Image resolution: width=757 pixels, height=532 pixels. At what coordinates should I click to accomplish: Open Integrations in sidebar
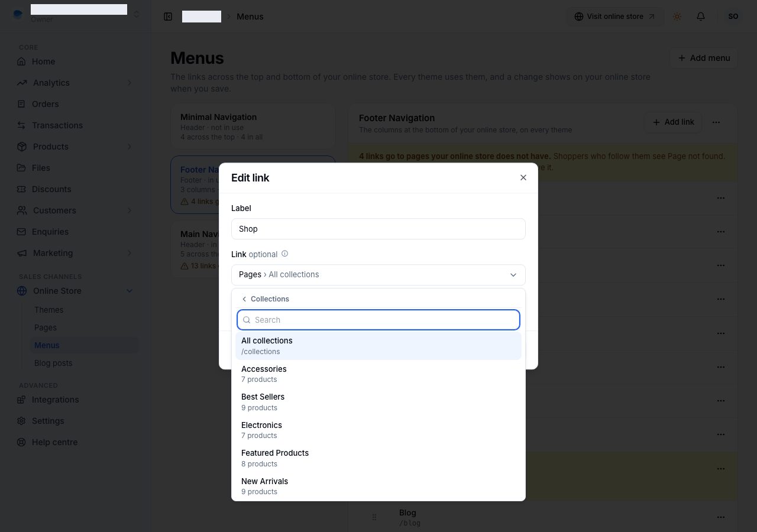(75, 400)
